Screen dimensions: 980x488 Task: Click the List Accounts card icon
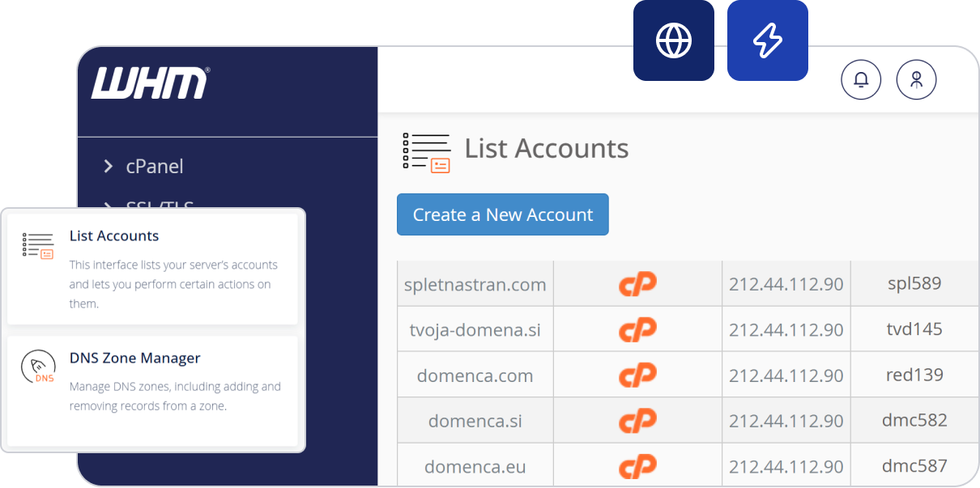tap(38, 245)
